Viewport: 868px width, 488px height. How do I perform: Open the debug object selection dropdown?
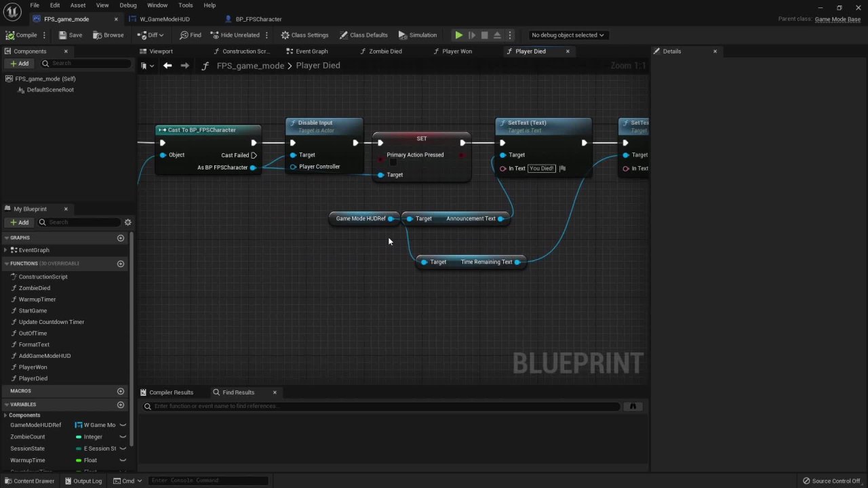568,35
